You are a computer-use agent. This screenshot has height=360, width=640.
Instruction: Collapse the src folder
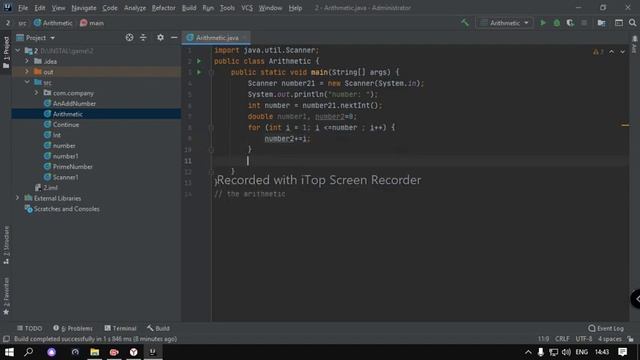pyautogui.click(x=27, y=82)
